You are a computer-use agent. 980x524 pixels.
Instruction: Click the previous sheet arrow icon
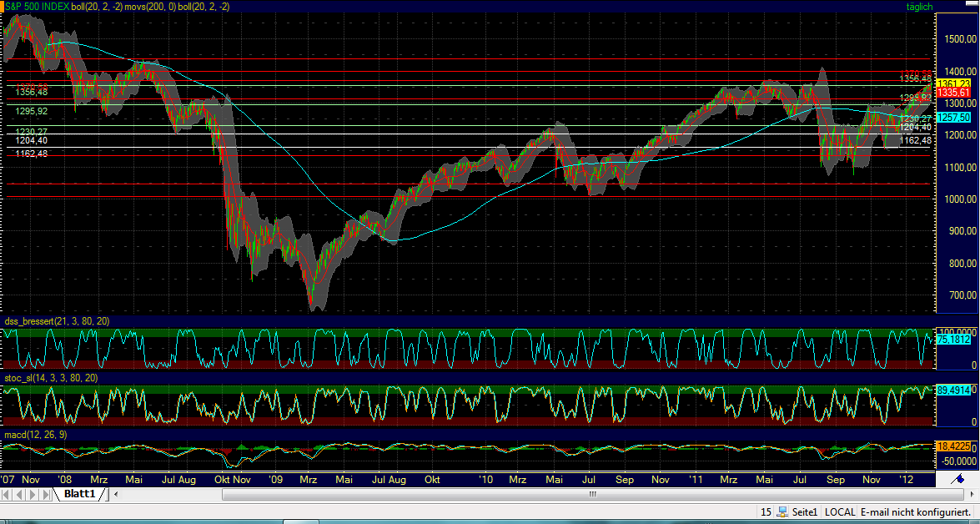click(x=18, y=494)
